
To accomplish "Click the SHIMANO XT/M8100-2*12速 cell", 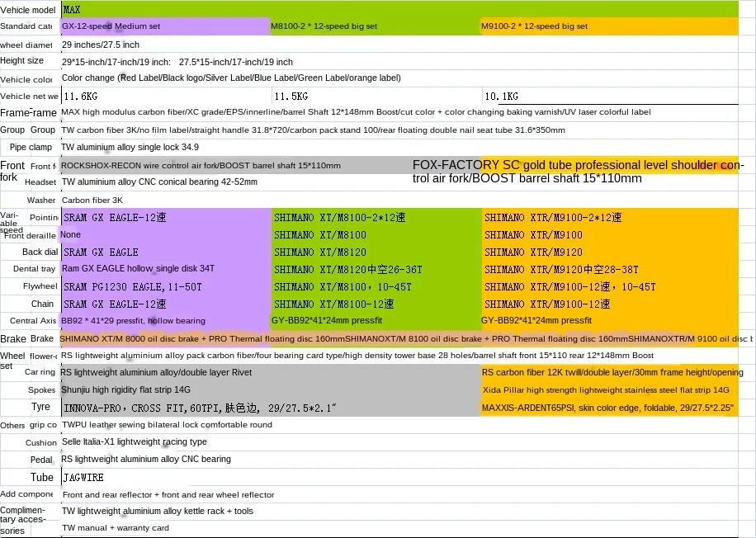I will (376, 217).
